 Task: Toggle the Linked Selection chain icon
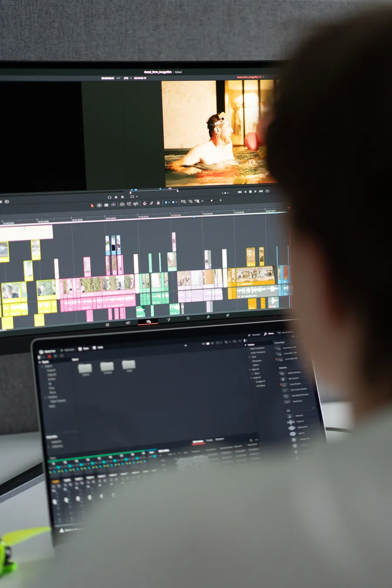[152, 203]
